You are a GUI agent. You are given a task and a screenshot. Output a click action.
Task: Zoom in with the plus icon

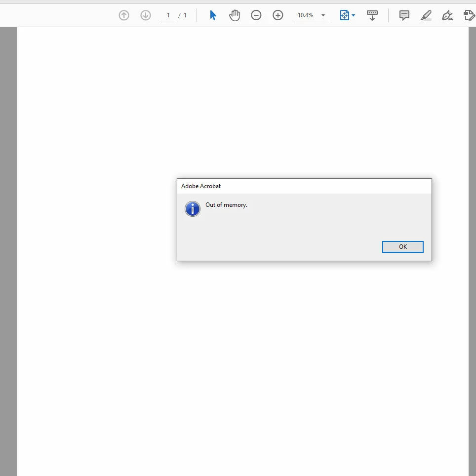278,15
